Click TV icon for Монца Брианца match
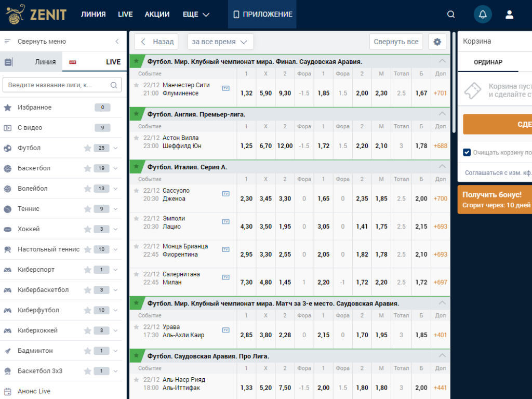The width and height of the screenshot is (532, 399). [x=225, y=249]
